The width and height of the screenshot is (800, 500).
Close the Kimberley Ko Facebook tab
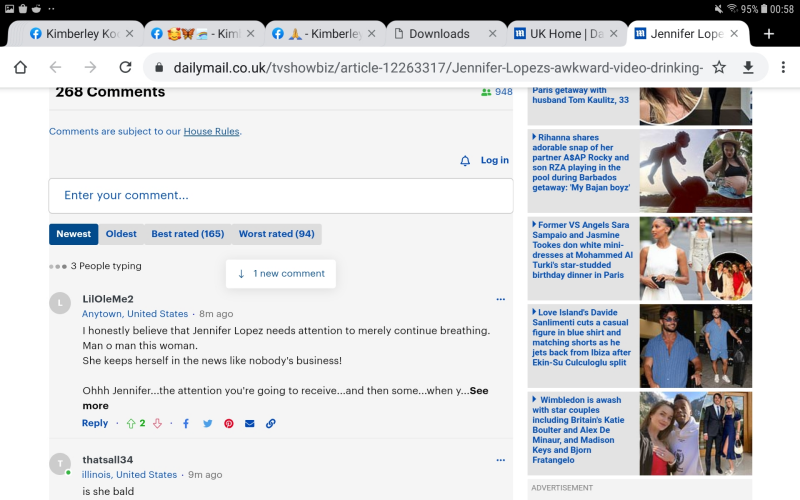[130, 34]
